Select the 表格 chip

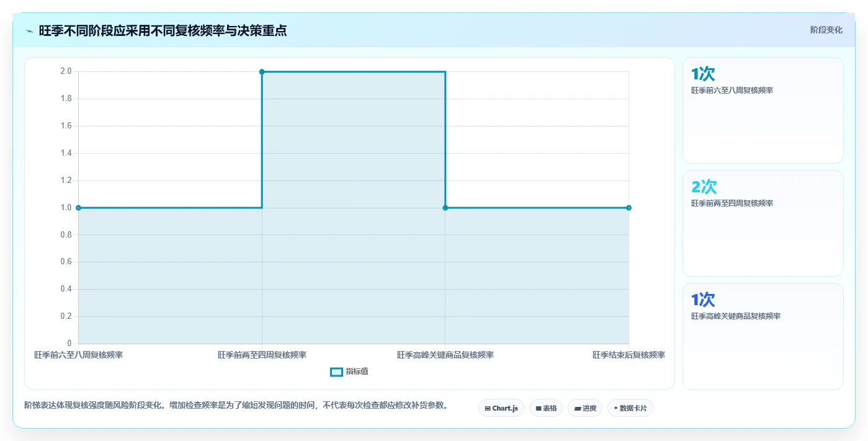[x=546, y=408]
